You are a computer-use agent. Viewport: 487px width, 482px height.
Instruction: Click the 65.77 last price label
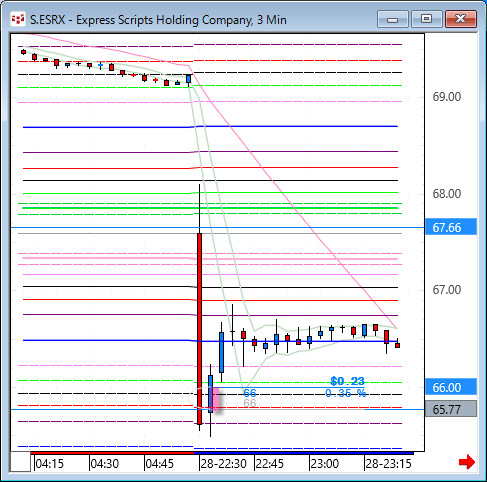pyautogui.click(x=451, y=409)
